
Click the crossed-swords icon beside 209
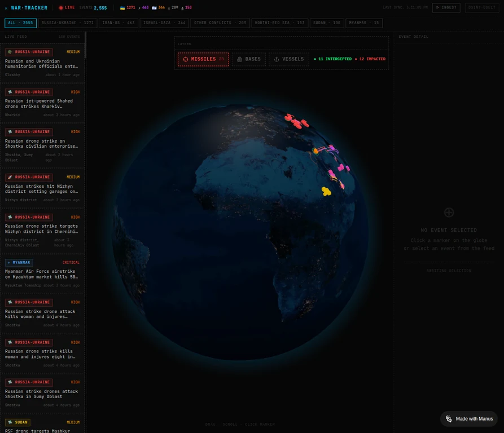[169, 8]
